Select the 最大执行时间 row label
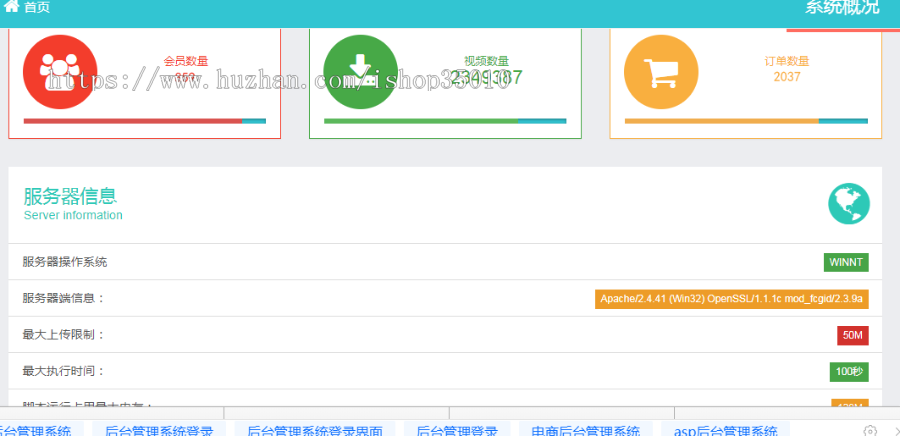 pos(64,371)
